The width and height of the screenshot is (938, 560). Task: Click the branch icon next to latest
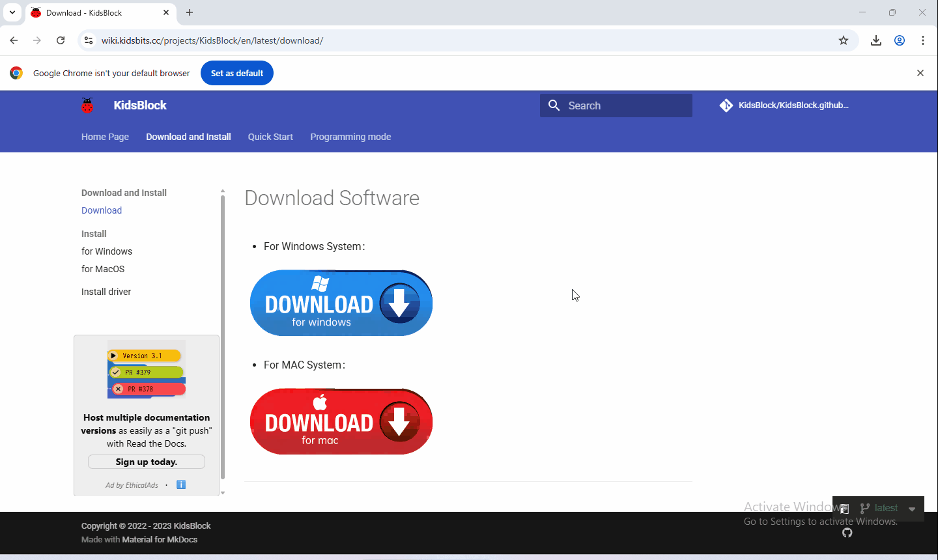(x=865, y=508)
